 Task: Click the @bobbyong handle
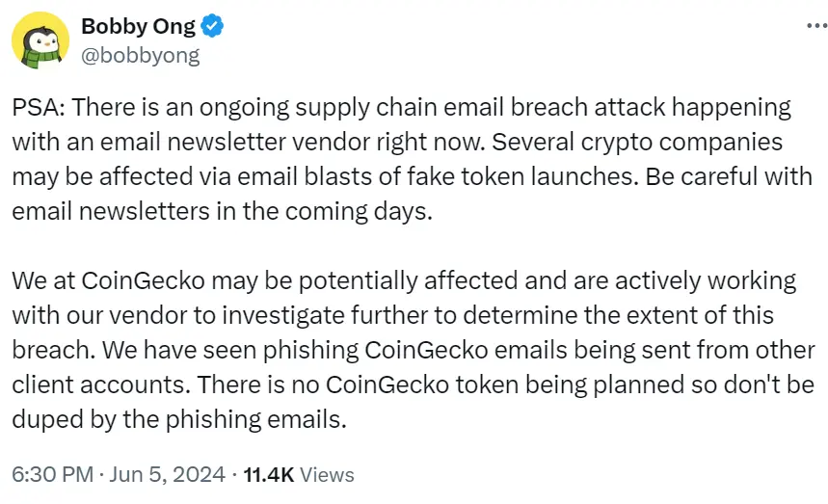pyautogui.click(x=141, y=55)
